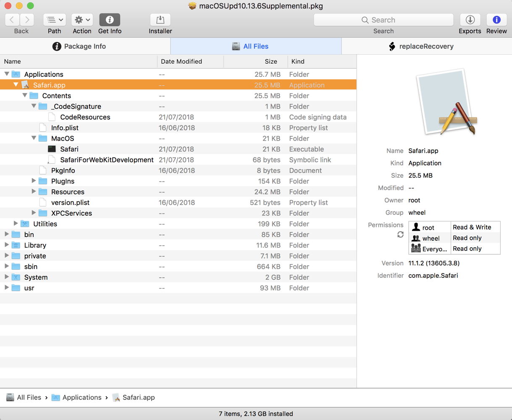Click in the Search field
The image size is (512, 420).
point(383,20)
